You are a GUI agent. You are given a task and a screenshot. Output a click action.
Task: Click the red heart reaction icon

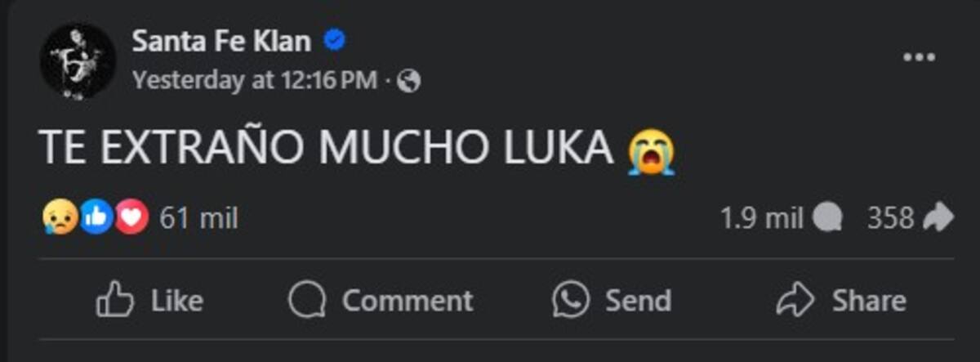click(x=131, y=218)
